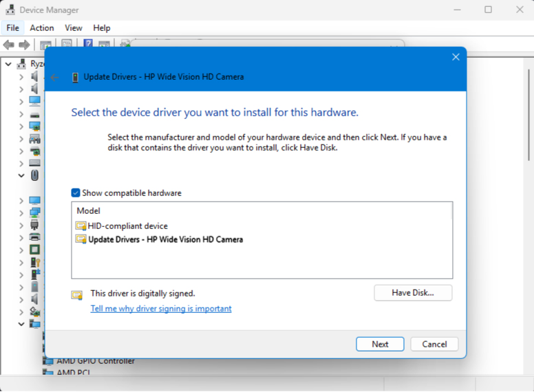Close the Update Drivers dialog with X
Viewport: 534px width, 392px height.
tap(456, 57)
